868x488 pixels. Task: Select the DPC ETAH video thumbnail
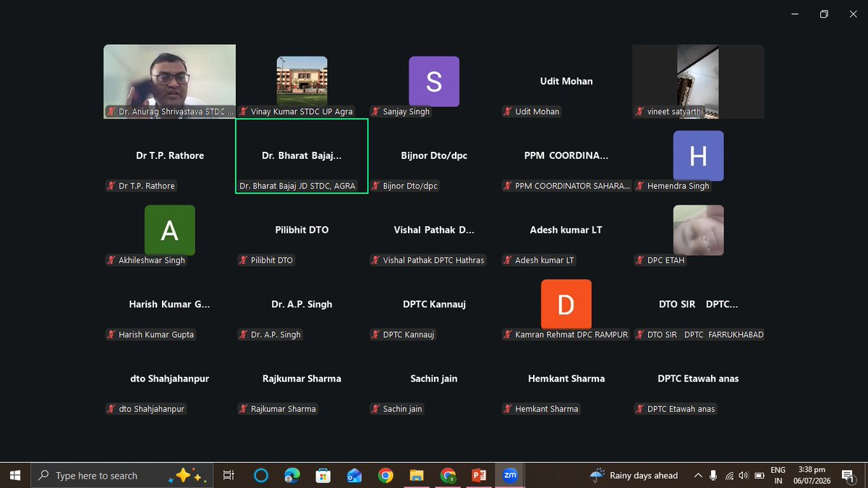pos(698,230)
